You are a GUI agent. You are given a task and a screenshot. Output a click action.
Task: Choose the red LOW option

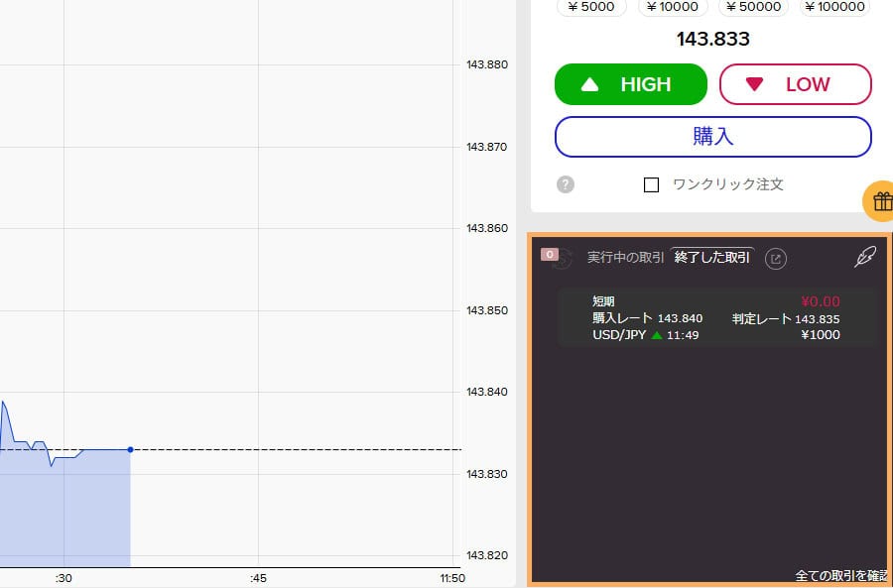tap(796, 84)
